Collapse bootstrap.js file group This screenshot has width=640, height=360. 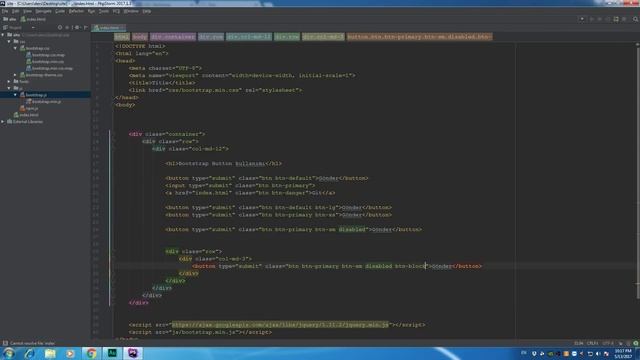pos(16,95)
